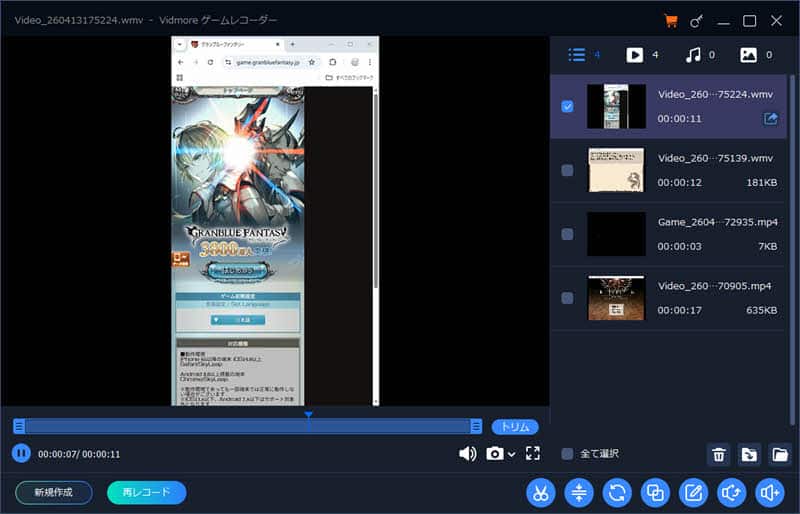Open the scissors advanced trimmer tool
800x514 pixels.
pyautogui.click(x=540, y=493)
